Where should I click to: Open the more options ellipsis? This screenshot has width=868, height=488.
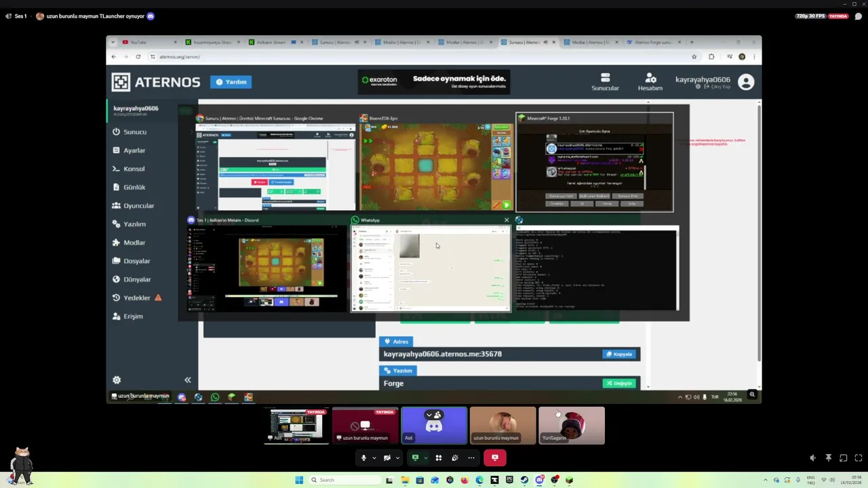pos(471,457)
